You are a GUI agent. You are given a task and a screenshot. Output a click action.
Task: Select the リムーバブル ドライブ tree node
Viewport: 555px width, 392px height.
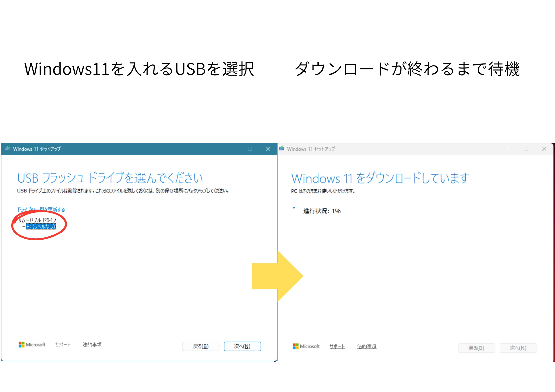coord(37,220)
